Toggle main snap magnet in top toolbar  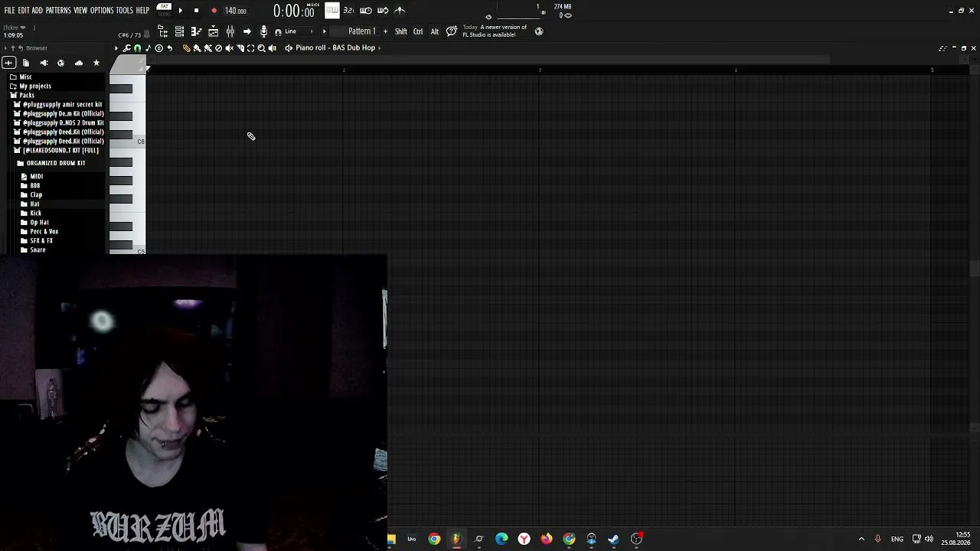click(278, 32)
